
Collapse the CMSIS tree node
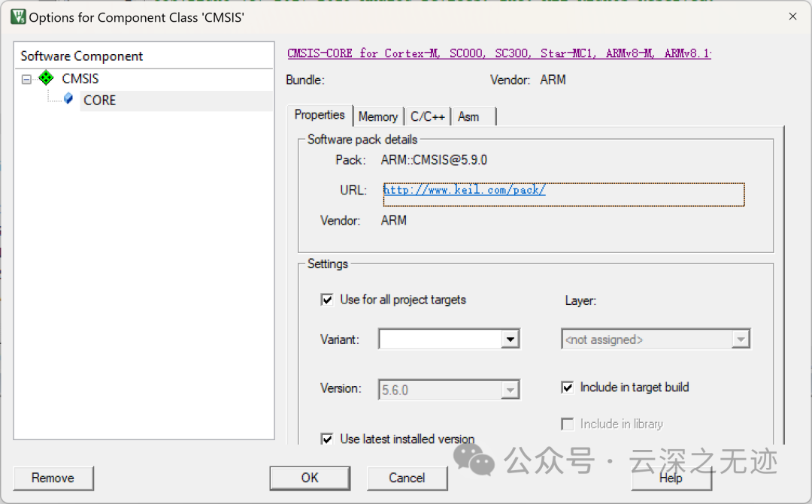(26, 79)
